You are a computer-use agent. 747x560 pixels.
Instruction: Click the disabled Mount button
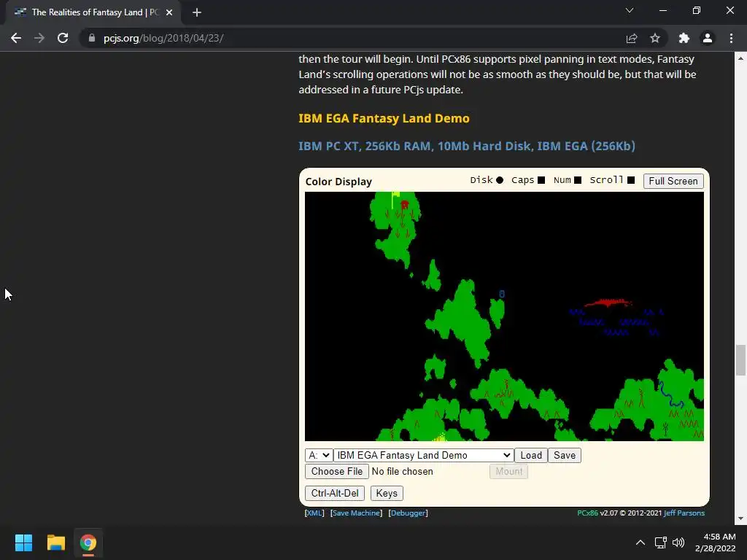coord(508,472)
